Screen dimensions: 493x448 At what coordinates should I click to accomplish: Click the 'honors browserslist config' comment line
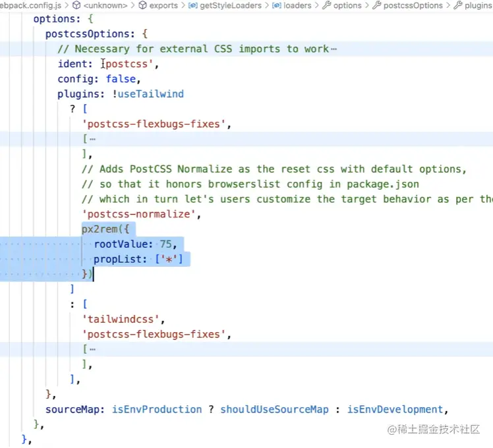[250, 184]
